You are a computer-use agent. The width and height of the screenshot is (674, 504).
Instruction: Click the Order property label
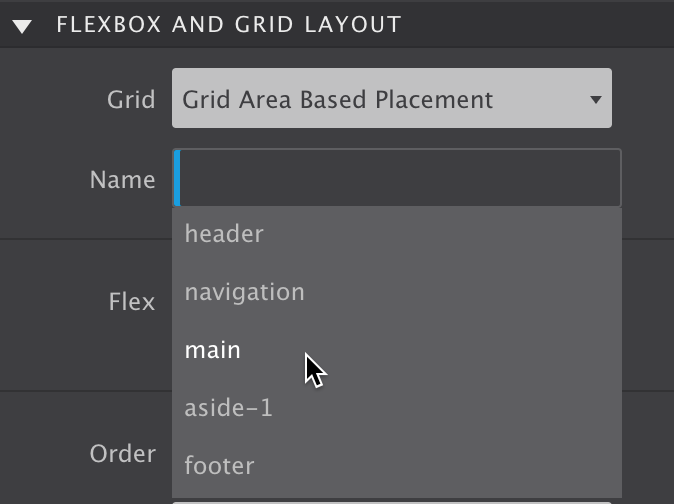122,454
